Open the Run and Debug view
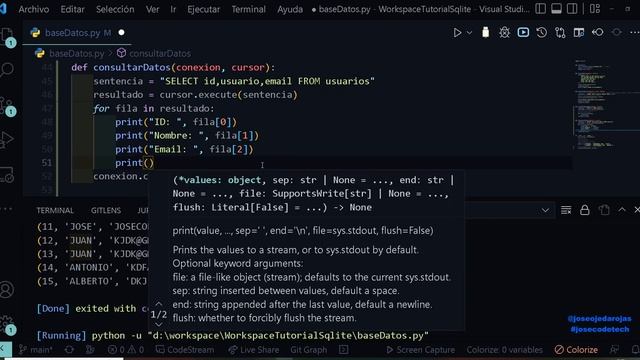The image size is (640, 360). 7,140
